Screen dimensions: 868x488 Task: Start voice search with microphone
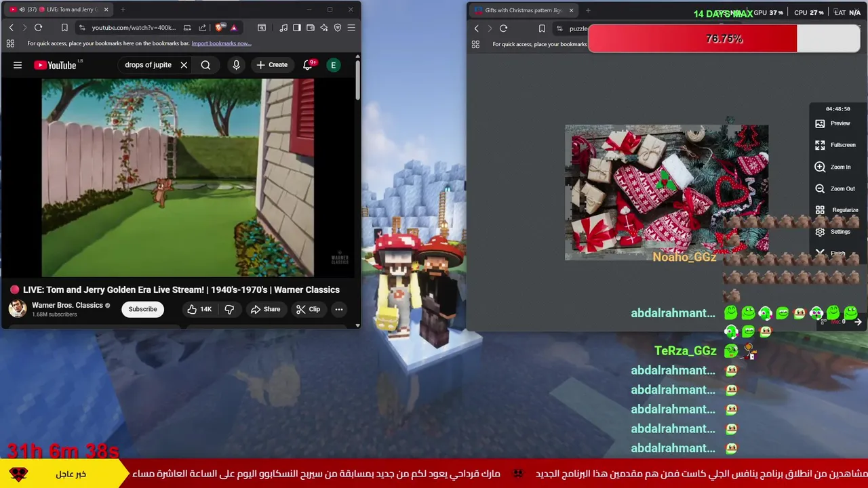(236, 65)
